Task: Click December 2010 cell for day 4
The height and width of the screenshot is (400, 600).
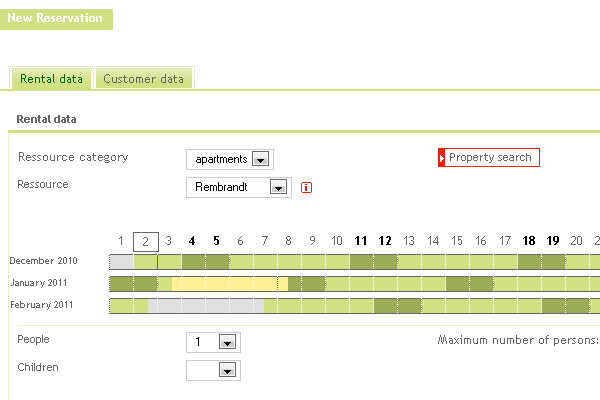Action: click(194, 262)
